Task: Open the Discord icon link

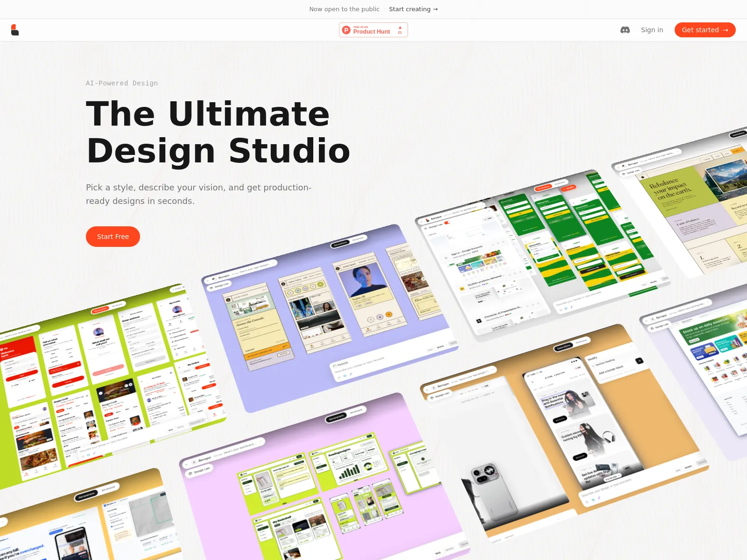Action: coord(625,30)
